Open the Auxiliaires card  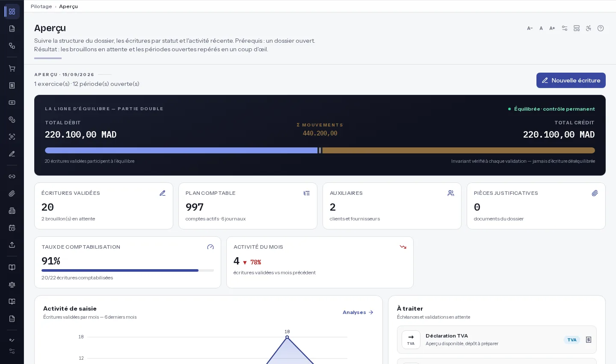point(392,206)
